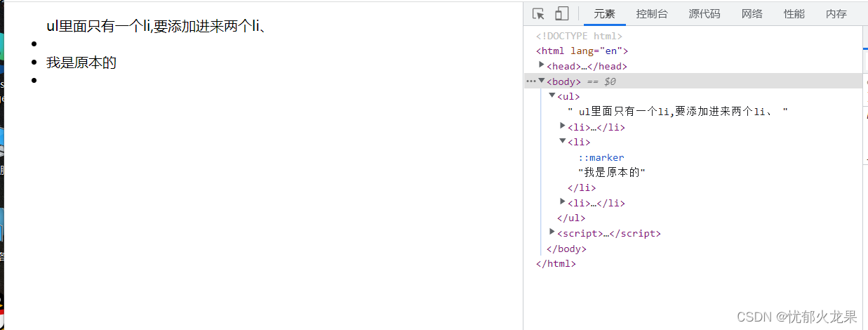Collapse the body element node
The image size is (868, 330).
pyautogui.click(x=542, y=81)
